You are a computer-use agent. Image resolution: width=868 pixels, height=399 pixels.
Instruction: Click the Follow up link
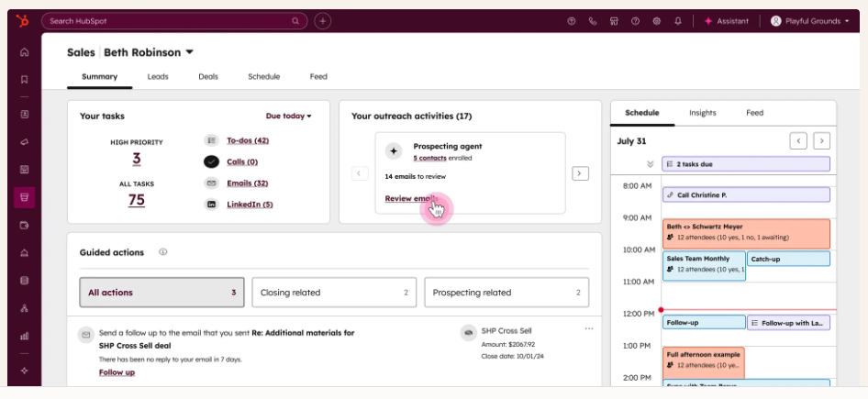click(x=117, y=372)
